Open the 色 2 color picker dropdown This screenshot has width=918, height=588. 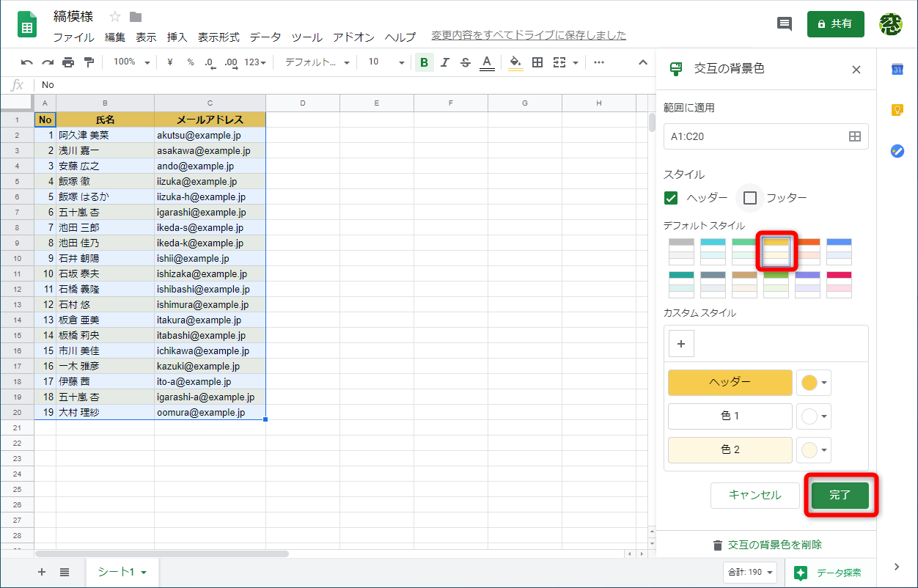[815, 450]
